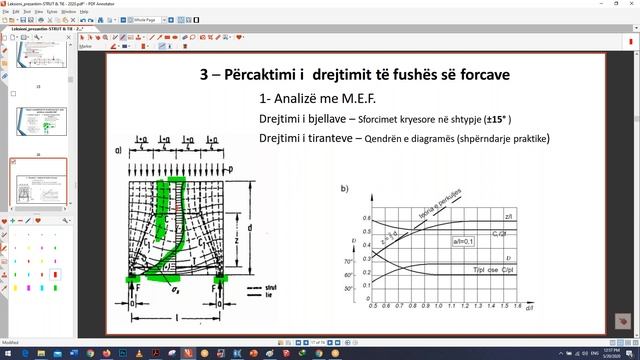Open the File menu
Viewport: 640px width, 360px height.
(x=5, y=12)
